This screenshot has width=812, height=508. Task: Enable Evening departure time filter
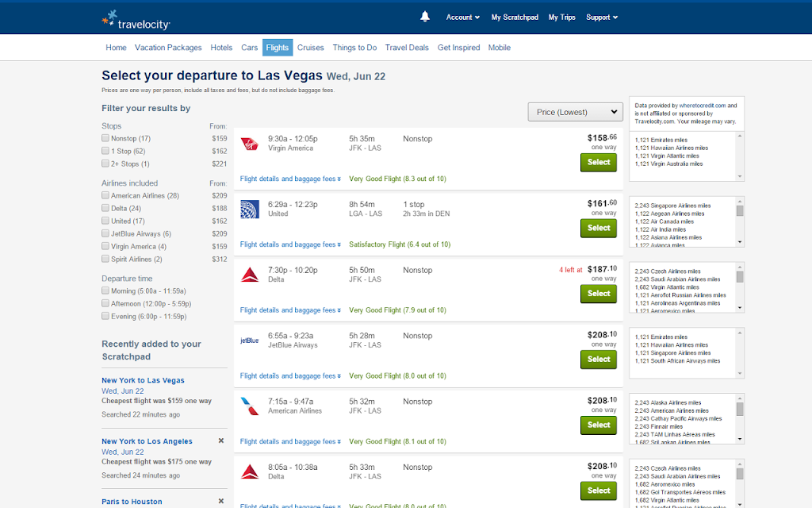pyautogui.click(x=105, y=316)
